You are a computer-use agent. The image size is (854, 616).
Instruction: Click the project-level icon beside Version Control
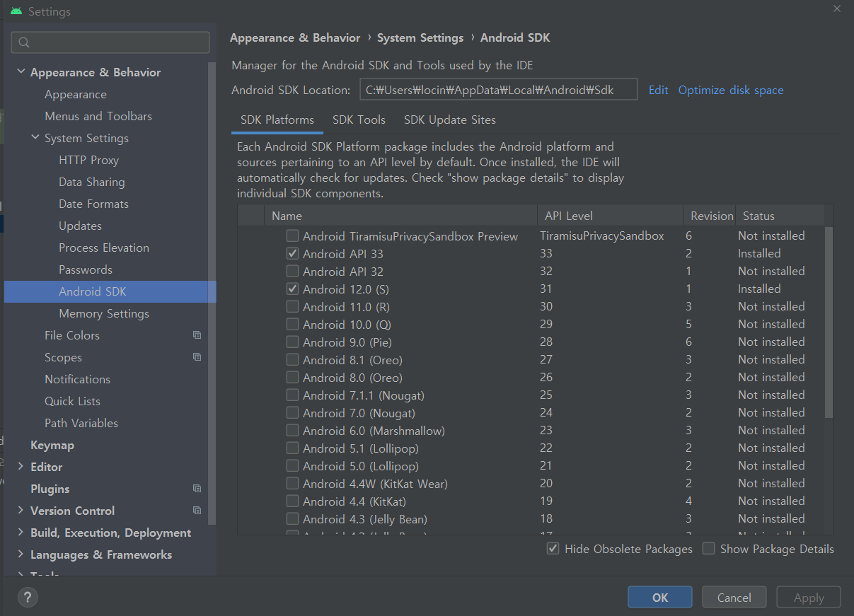pos(197,511)
